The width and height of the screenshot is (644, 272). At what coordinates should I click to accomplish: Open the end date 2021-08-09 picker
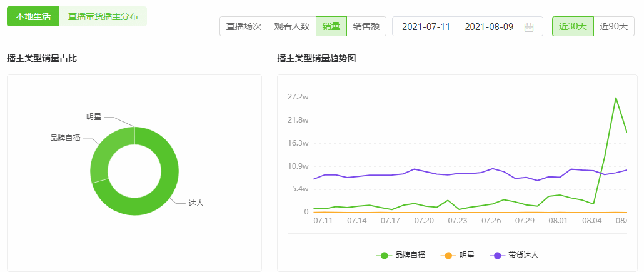[490, 27]
